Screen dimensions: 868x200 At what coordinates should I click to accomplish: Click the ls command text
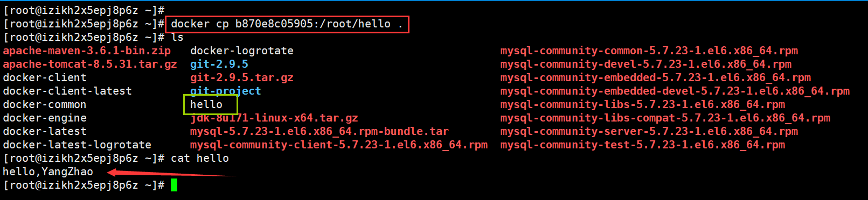[x=177, y=37]
